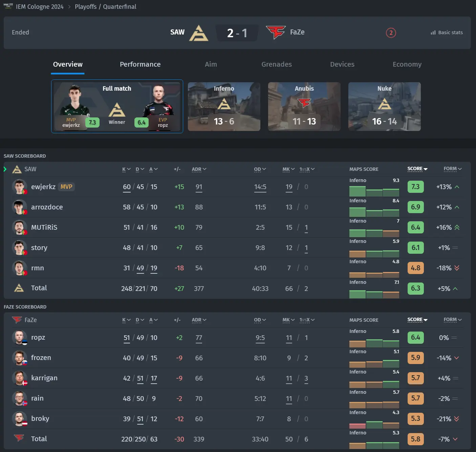Click arrozdoce player avatar
Image resolution: width=476 pixels, height=452 pixels.
[19, 207]
